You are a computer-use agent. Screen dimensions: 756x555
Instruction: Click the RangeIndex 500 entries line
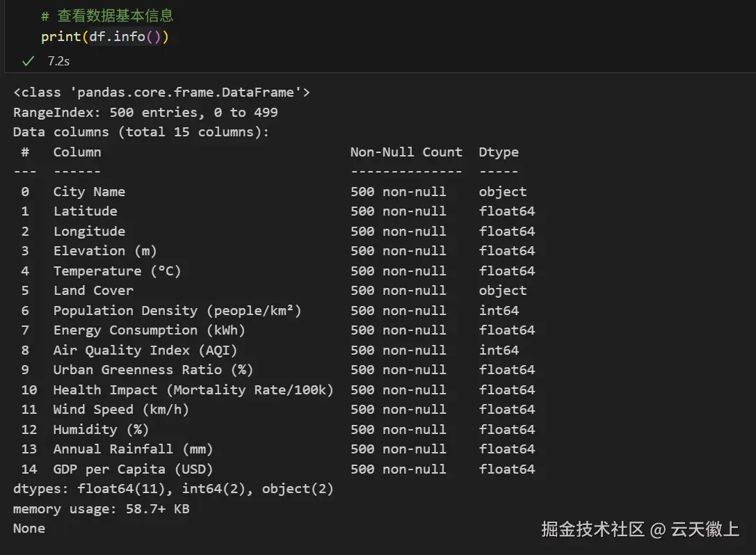tap(145, 113)
